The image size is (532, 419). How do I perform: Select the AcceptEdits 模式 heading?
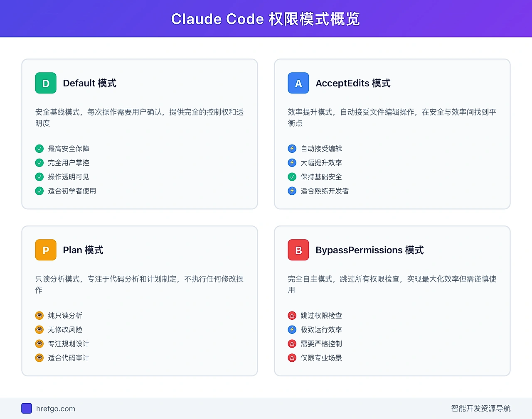(x=353, y=83)
